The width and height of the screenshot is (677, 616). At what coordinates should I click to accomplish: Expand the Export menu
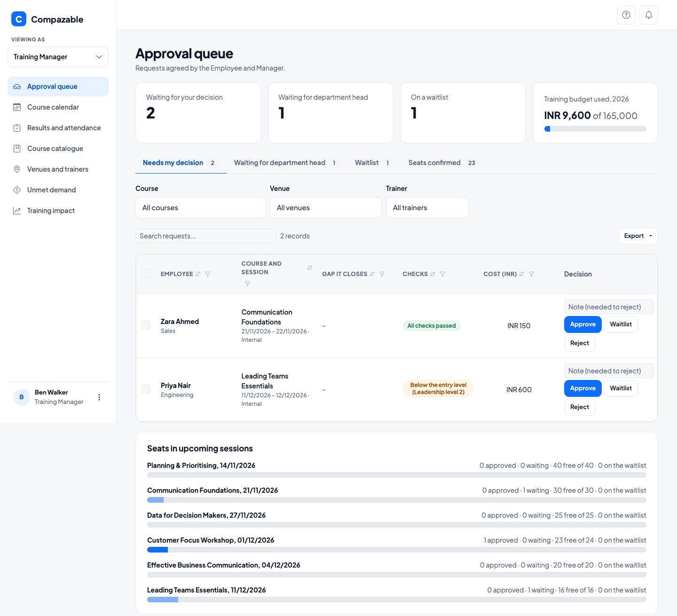[x=638, y=236]
